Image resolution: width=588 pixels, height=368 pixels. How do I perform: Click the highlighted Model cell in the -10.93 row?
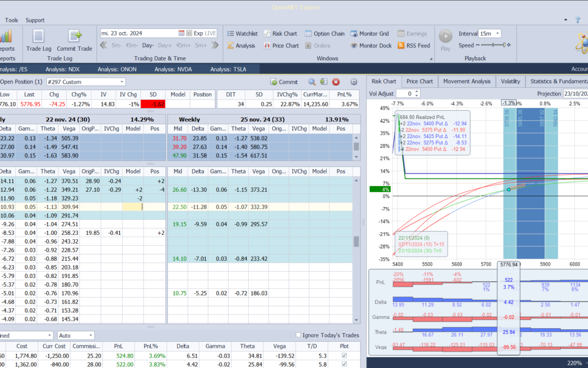tap(133, 207)
